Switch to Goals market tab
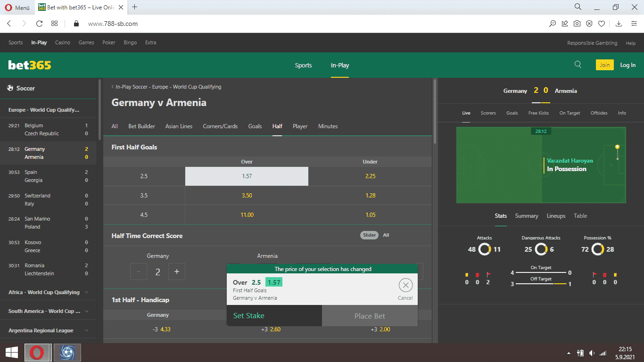Viewport: 644px width, 362px height. point(255,126)
